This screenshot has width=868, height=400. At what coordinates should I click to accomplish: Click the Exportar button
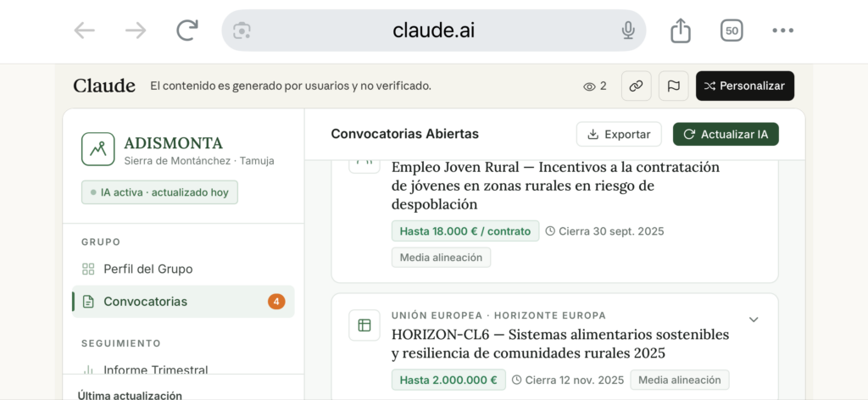(619, 134)
